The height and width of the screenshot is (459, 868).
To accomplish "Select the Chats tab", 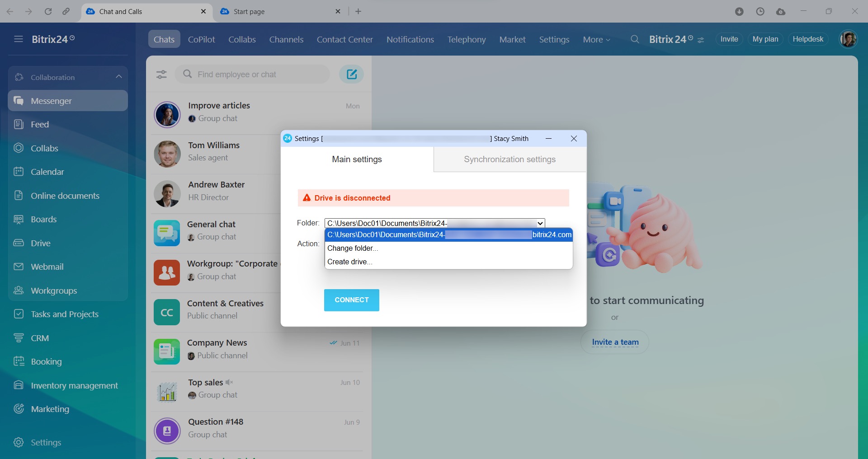I will 164,39.
